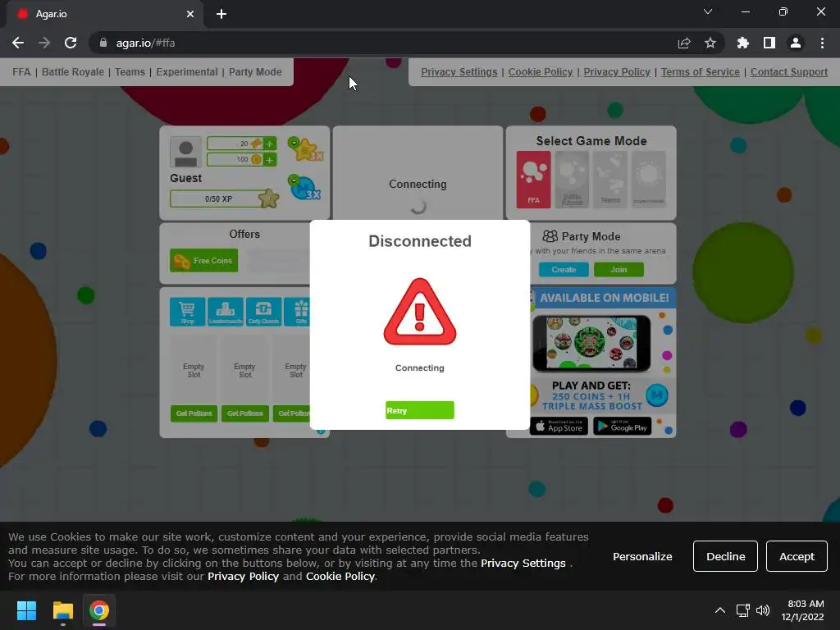Click the 0/50 XP progress bar
This screenshot has height=630, width=840.
click(218, 199)
